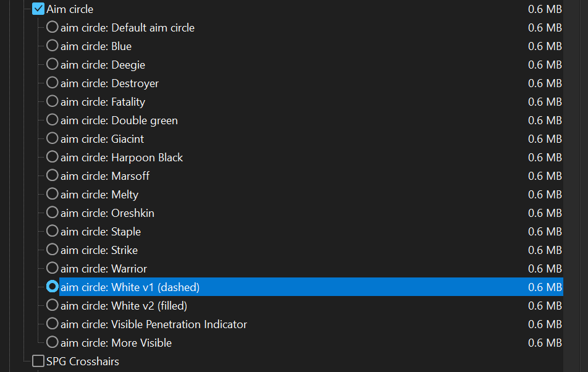Select aim circle Deegie radio
The height and width of the screenshot is (372, 588).
coord(52,64)
